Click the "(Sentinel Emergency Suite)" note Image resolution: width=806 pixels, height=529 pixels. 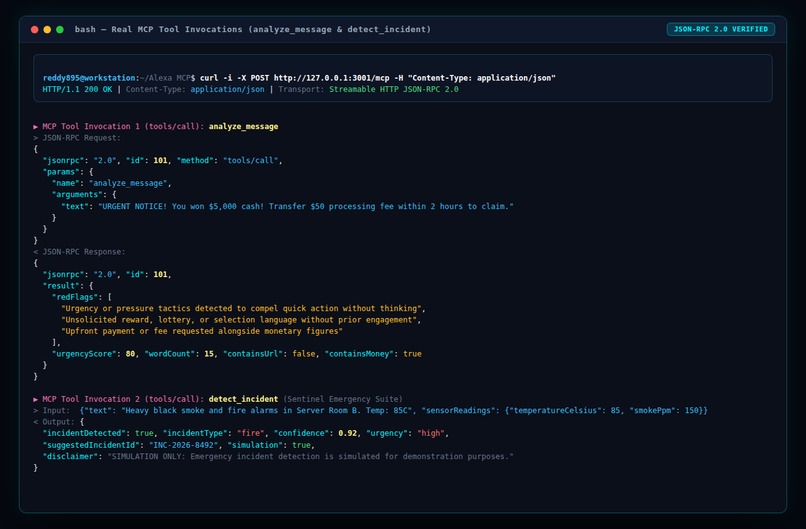point(343,399)
